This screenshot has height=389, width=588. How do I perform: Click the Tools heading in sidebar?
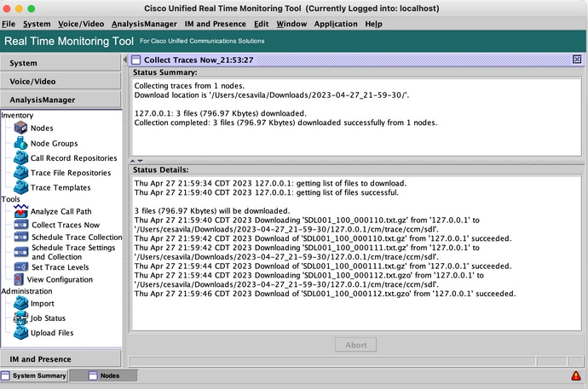point(10,199)
